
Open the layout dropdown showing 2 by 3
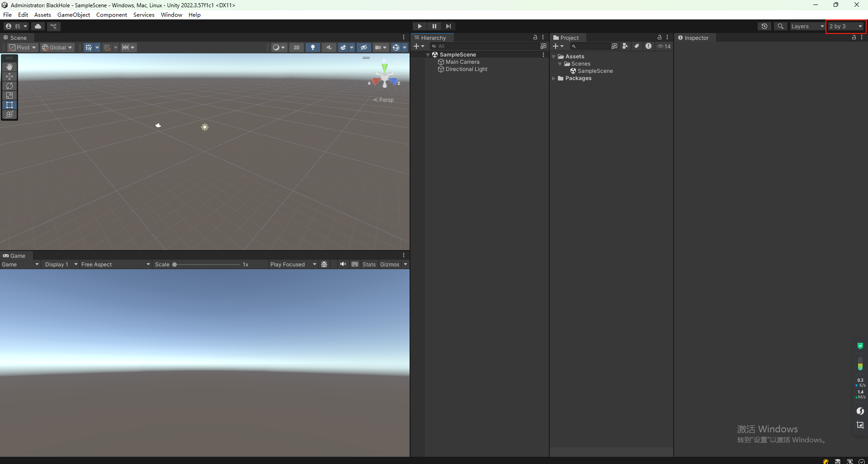844,26
